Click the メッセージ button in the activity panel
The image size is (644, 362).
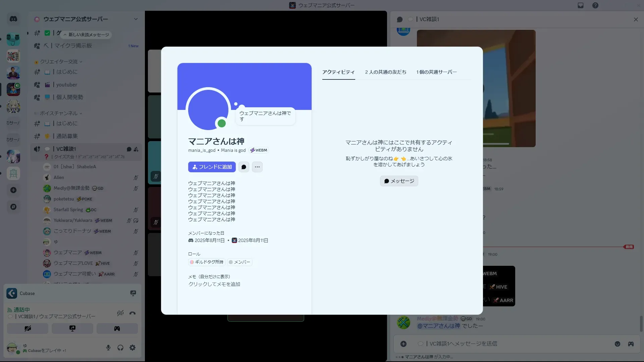(399, 181)
